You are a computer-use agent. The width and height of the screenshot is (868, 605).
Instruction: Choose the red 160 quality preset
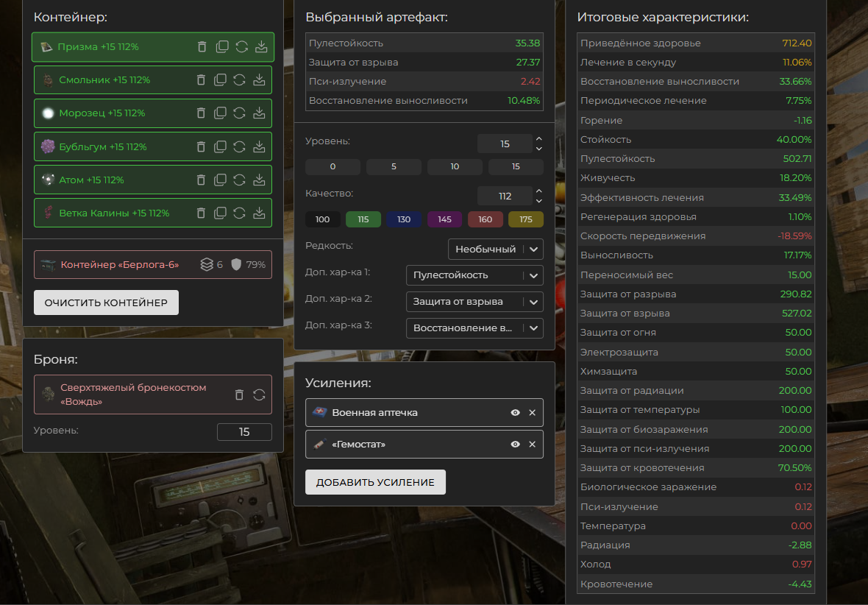pyautogui.click(x=485, y=219)
